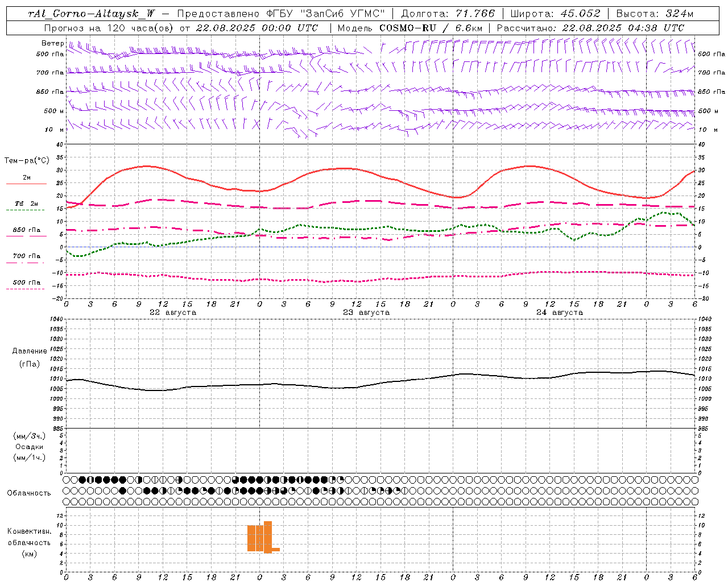
Task: Click the "Прогноз на 120 часа(ов)" text
Action: pyautogui.click(x=110, y=28)
